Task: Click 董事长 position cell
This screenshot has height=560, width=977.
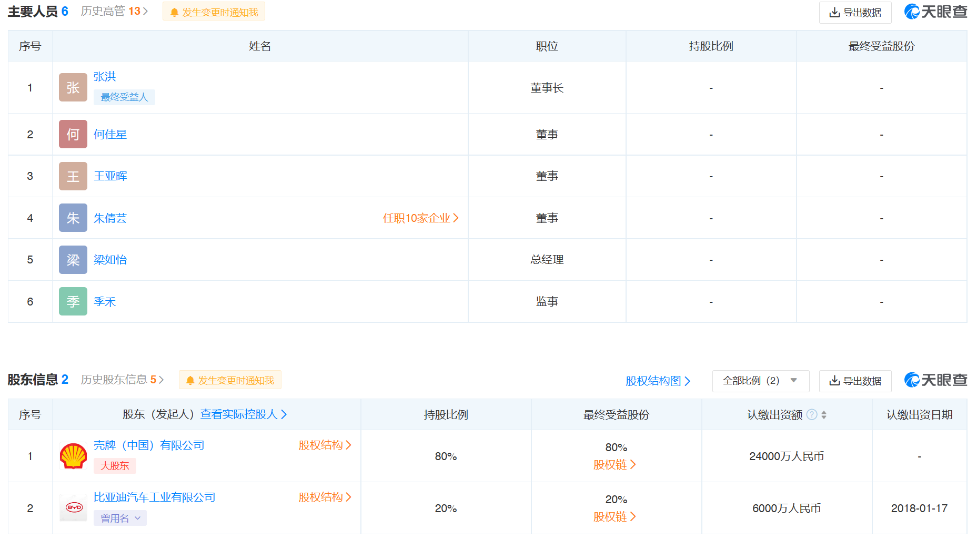Action: [x=547, y=87]
